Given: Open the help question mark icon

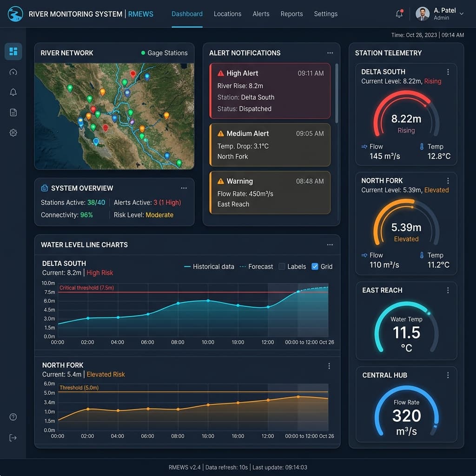Looking at the screenshot, I should [13, 417].
